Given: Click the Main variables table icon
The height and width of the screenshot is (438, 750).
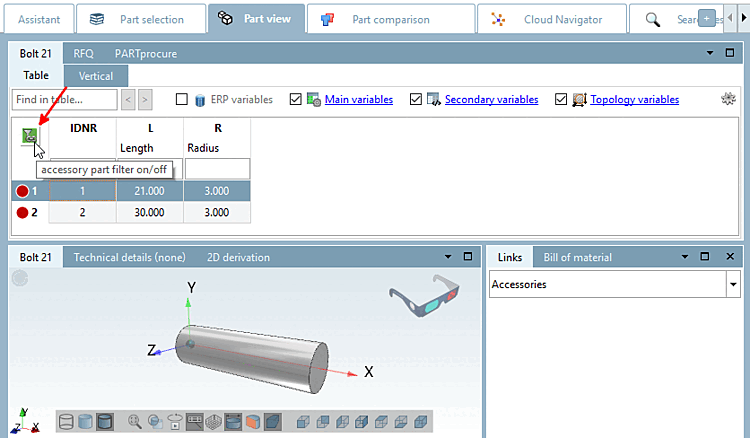Looking at the screenshot, I should (x=313, y=99).
